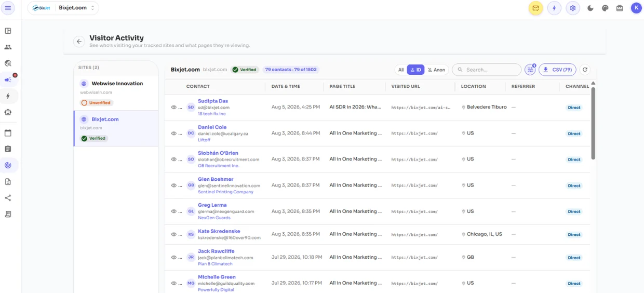Open company link 18 tech fix inc
This screenshot has width=644, height=293.
pyautogui.click(x=212, y=114)
